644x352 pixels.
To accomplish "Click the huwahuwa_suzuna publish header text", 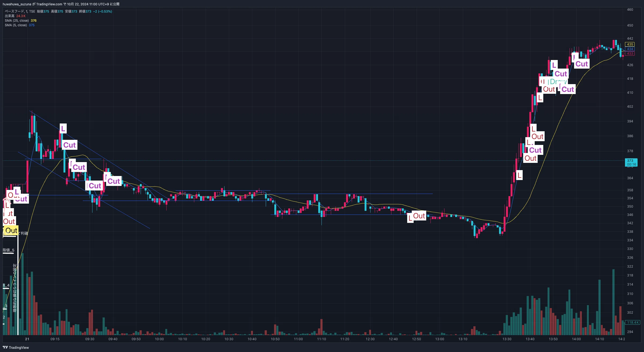I will pyautogui.click(x=61, y=4).
